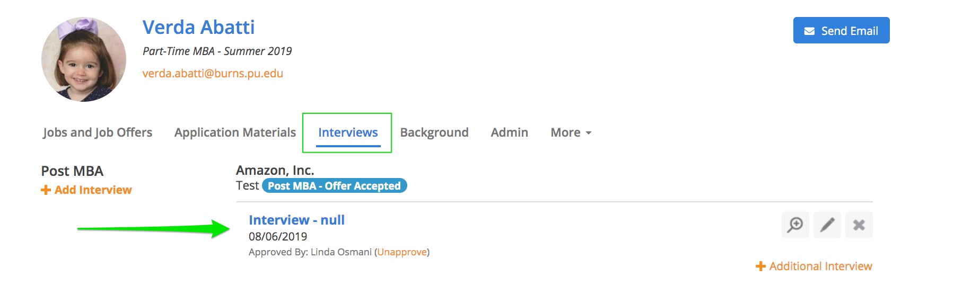Click the Post MBA - Offer Accepted badge
Screen dimensions: 980x285
click(334, 186)
